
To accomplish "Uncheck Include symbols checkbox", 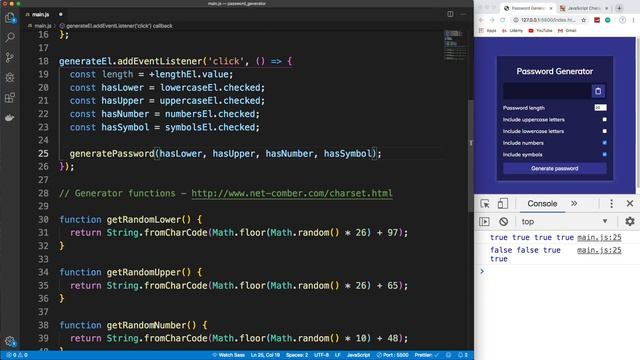I will pyautogui.click(x=604, y=155).
